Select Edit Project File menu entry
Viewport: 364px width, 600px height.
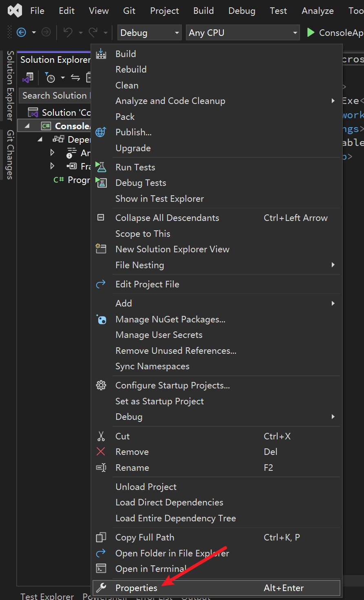[x=147, y=284]
